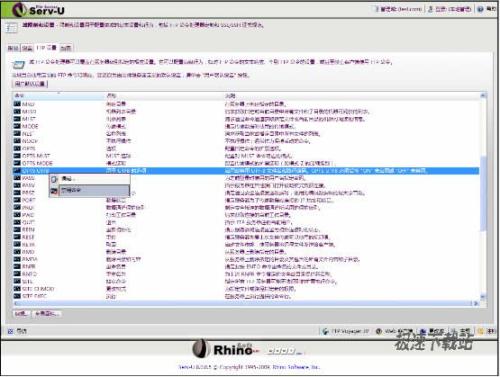Open the help question-mark icon
This screenshot has height=377, width=500.
tap(480, 9)
